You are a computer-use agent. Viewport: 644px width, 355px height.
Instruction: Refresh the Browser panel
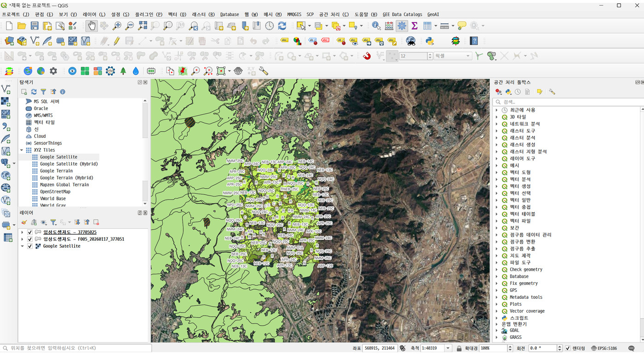click(x=34, y=92)
